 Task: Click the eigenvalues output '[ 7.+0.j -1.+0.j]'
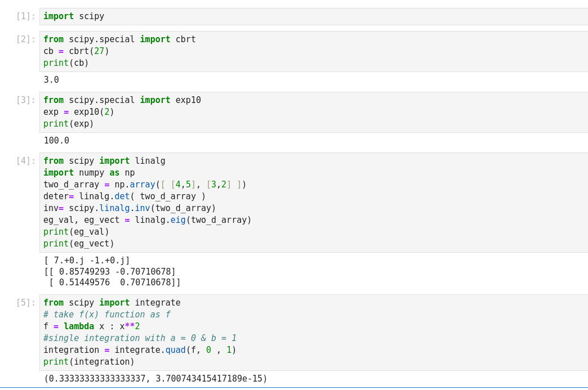pyautogui.click(x=87, y=261)
